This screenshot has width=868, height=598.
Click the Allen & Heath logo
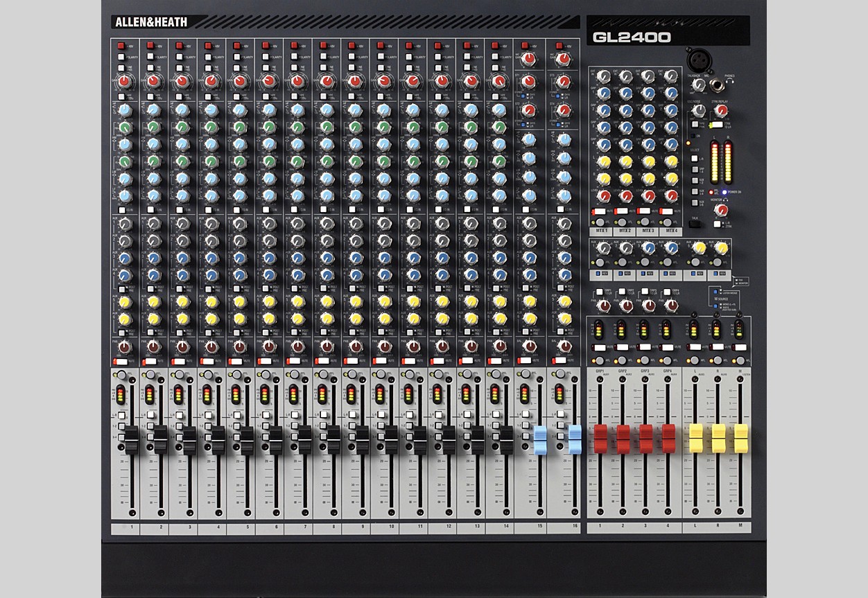(150, 22)
